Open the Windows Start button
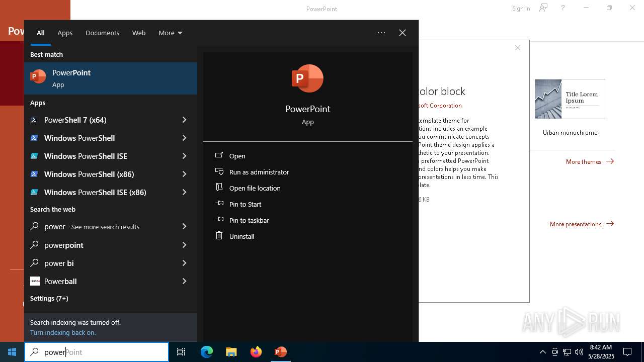Image resolution: width=644 pixels, height=362 pixels. (x=12, y=352)
